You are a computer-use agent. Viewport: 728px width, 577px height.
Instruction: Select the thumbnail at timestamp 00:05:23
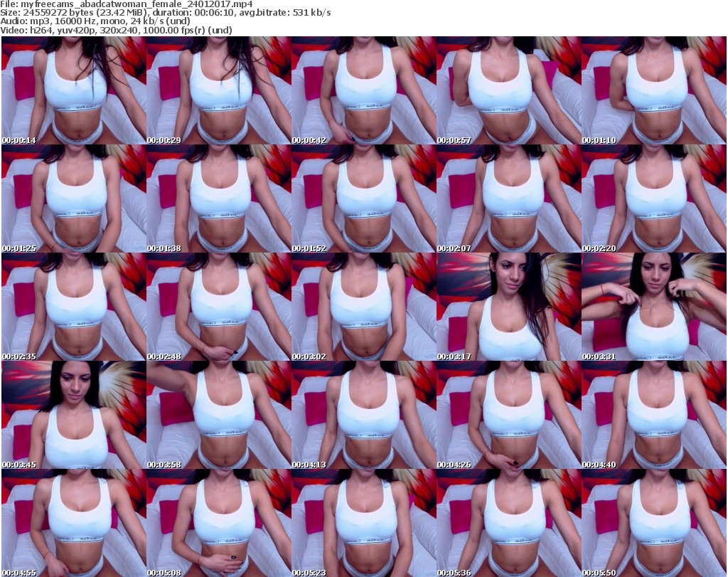(364, 523)
